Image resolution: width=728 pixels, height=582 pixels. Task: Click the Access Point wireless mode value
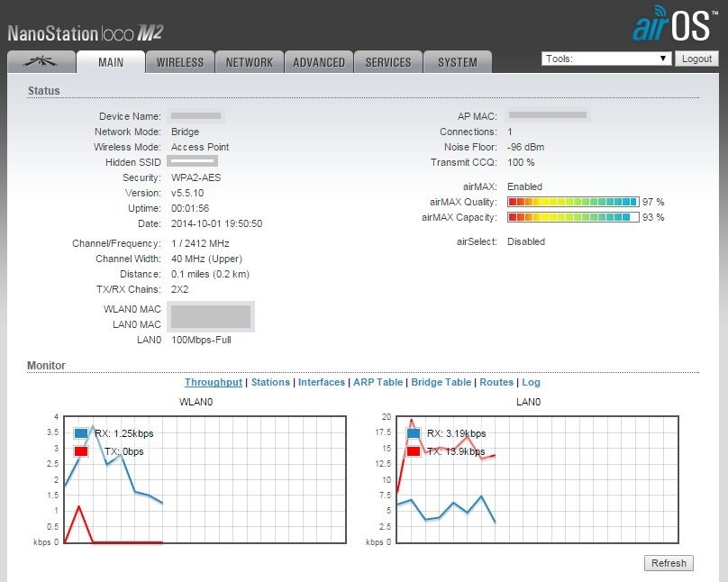click(200, 147)
